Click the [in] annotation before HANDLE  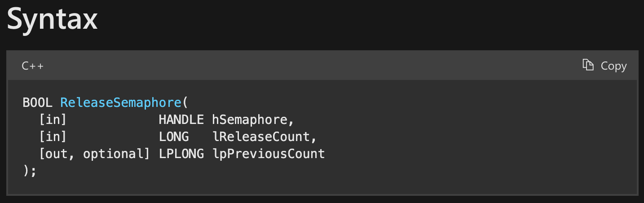point(53,120)
